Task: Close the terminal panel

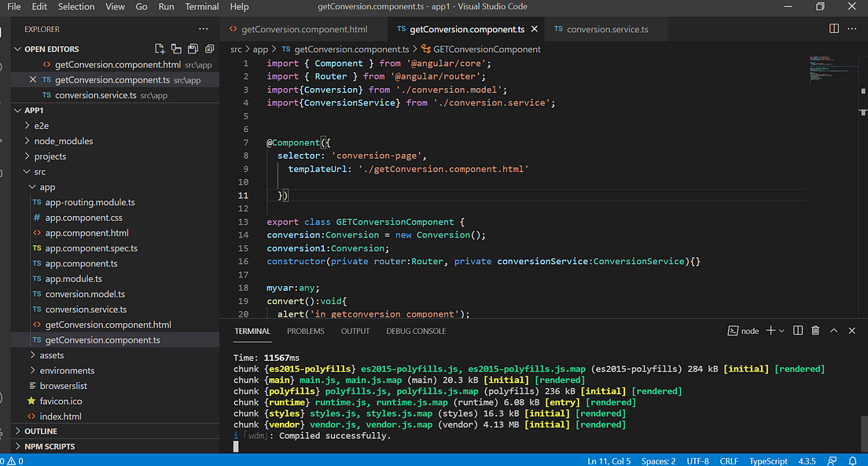Action: (852, 330)
